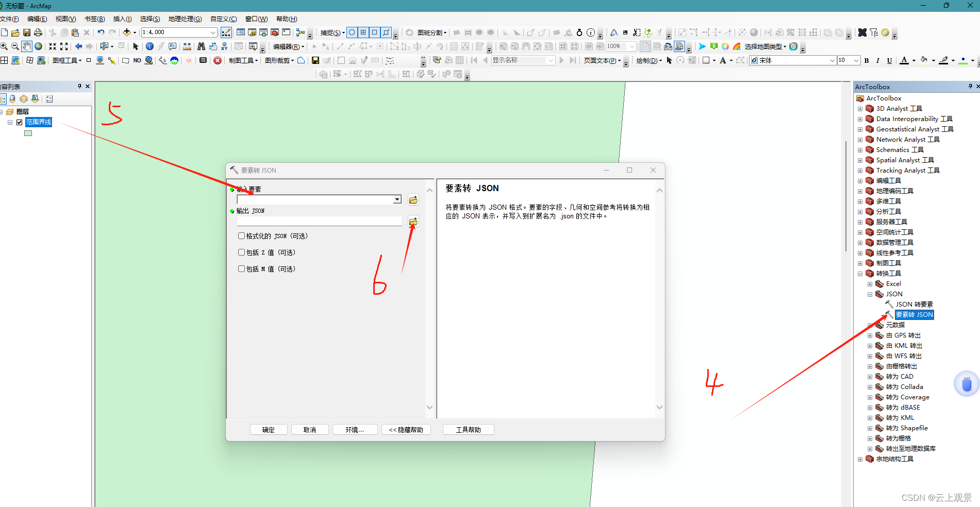Enable the 格式化的 JSON checkbox

[241, 235]
